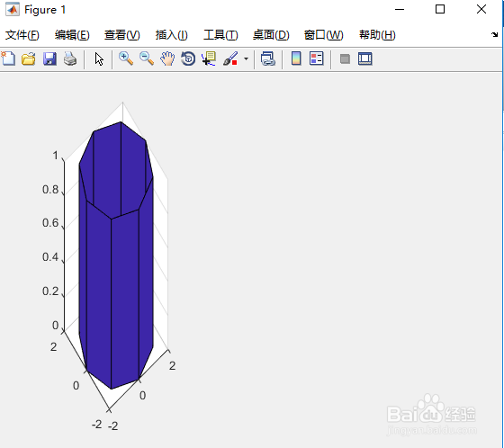This screenshot has width=504, height=448.
Task: Insert Colorbar using toolbar icon
Action: 296,59
